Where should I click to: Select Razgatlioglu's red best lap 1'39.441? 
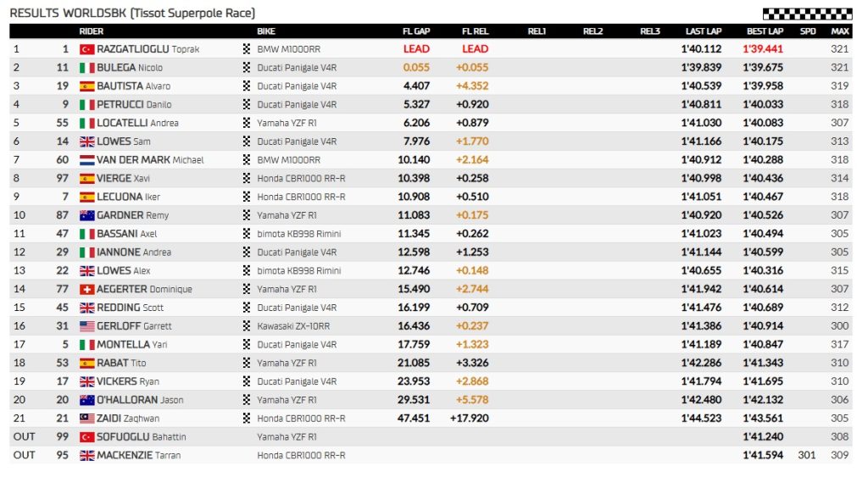tap(763, 49)
